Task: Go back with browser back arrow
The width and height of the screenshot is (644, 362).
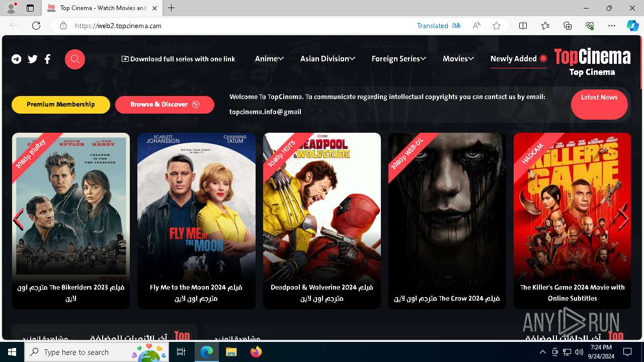Action: click(14, 26)
